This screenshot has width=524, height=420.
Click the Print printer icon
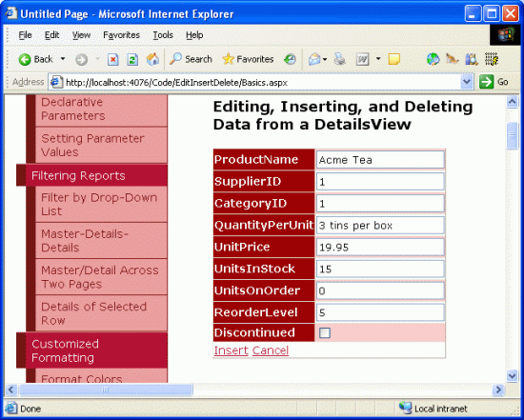[340, 59]
